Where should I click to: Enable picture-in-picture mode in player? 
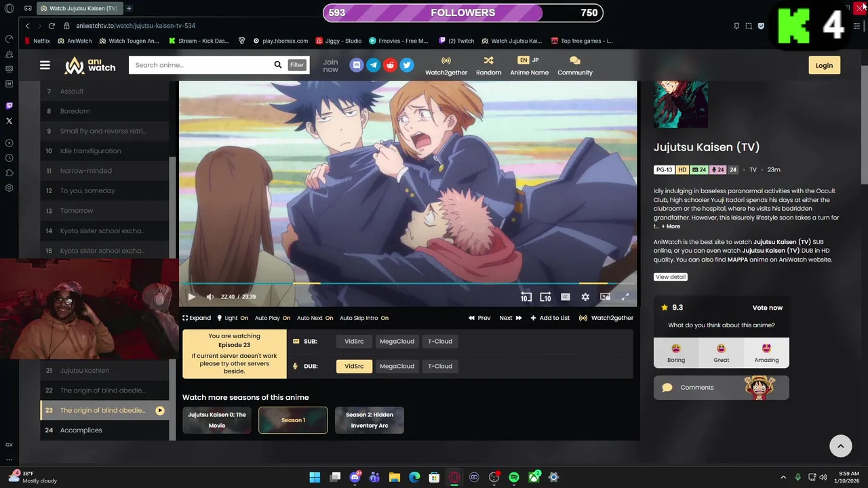[x=605, y=297]
